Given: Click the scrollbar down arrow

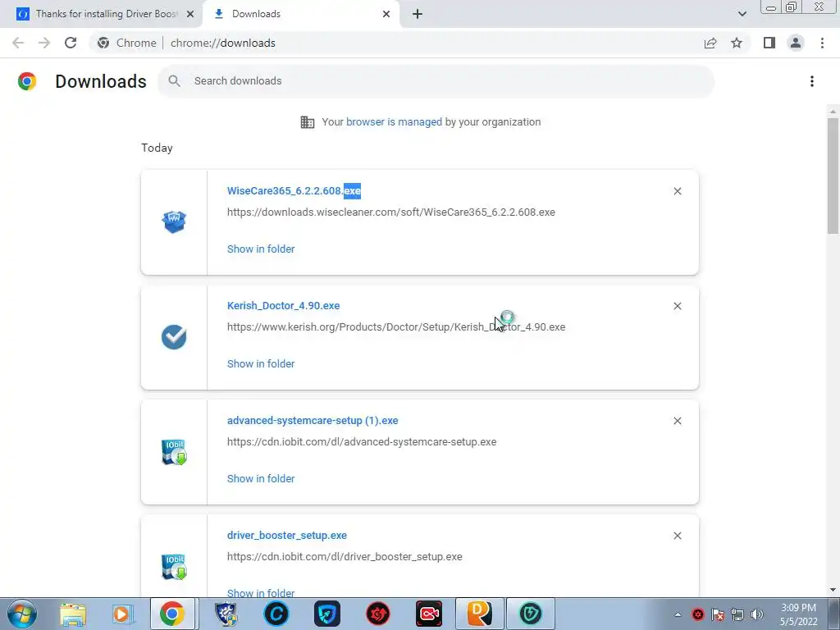Looking at the screenshot, I should pos(833,590).
